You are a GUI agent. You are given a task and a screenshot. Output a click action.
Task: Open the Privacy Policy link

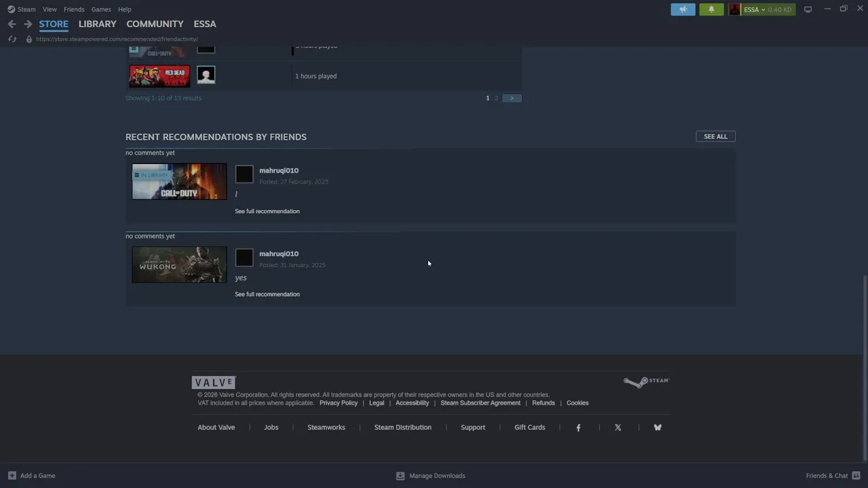(x=338, y=403)
